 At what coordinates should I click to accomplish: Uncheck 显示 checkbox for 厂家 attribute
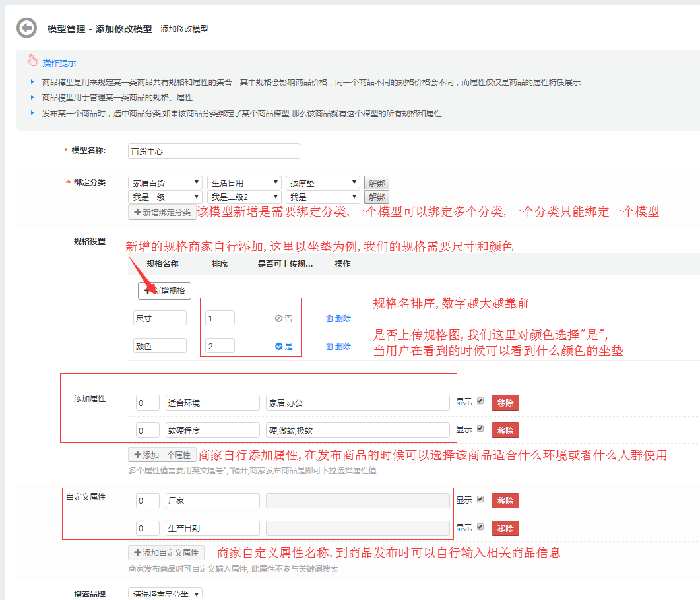(480, 499)
